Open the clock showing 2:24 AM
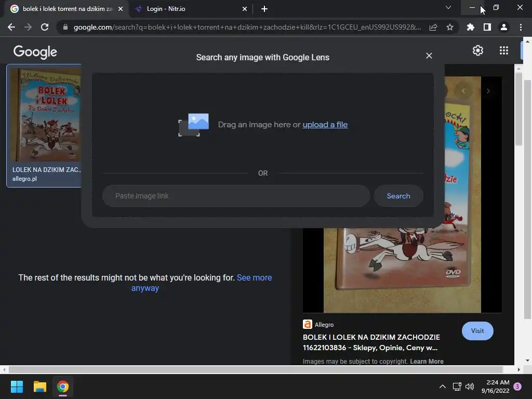 pos(495,387)
